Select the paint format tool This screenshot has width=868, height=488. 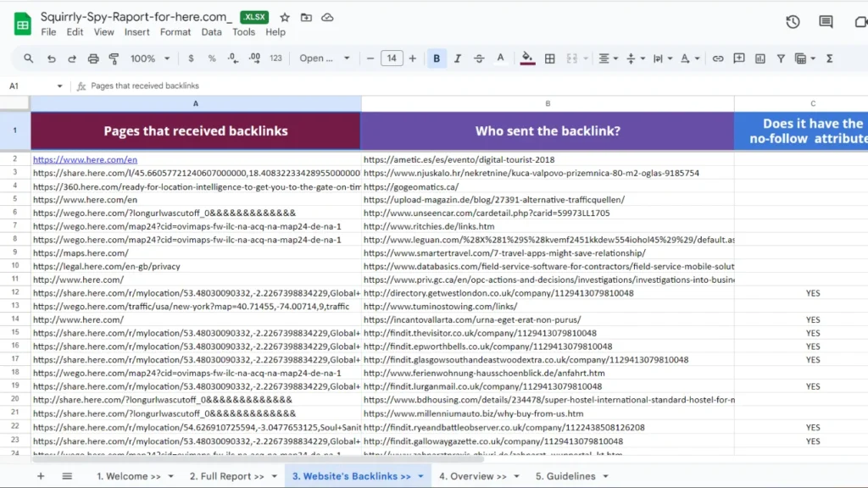point(114,58)
